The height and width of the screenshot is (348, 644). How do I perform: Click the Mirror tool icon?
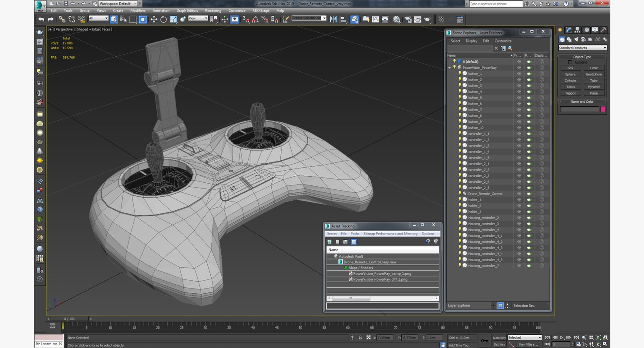pyautogui.click(x=333, y=19)
